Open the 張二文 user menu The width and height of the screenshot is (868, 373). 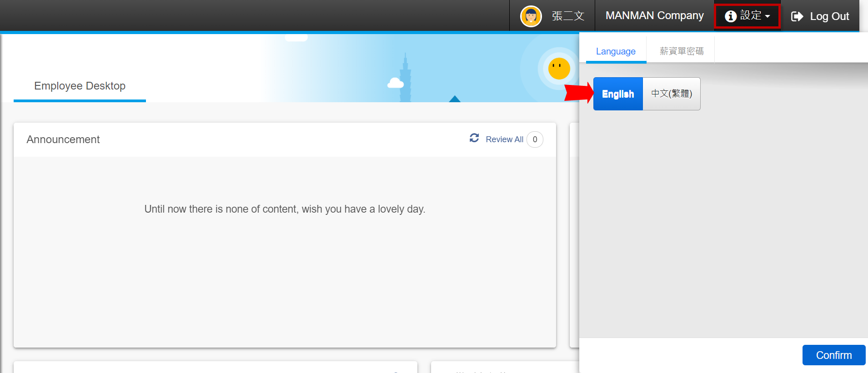pos(567,16)
